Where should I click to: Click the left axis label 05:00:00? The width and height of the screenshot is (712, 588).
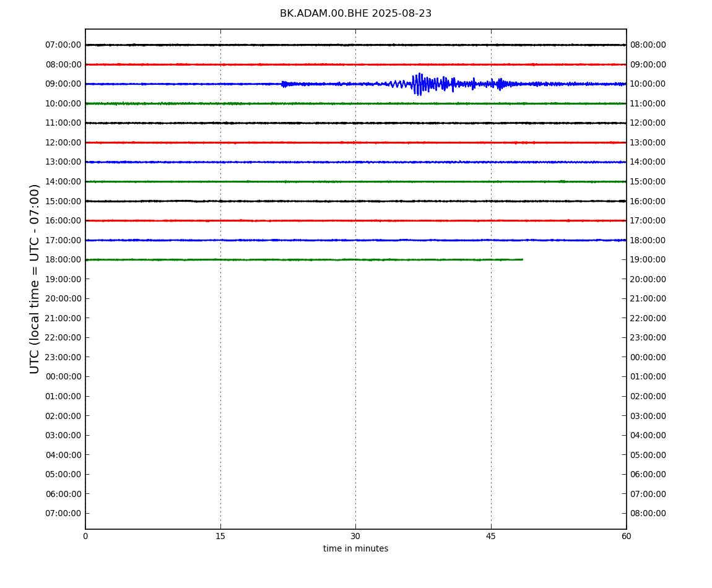coord(63,475)
